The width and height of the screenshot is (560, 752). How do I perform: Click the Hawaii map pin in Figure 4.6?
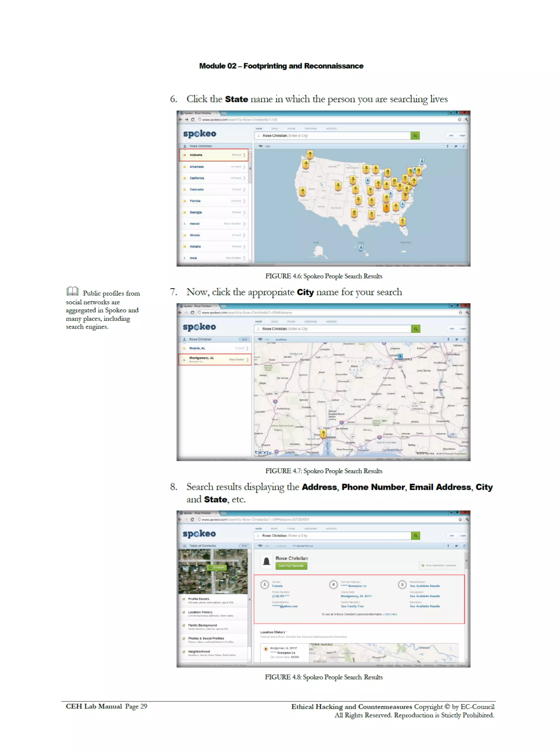click(361, 248)
